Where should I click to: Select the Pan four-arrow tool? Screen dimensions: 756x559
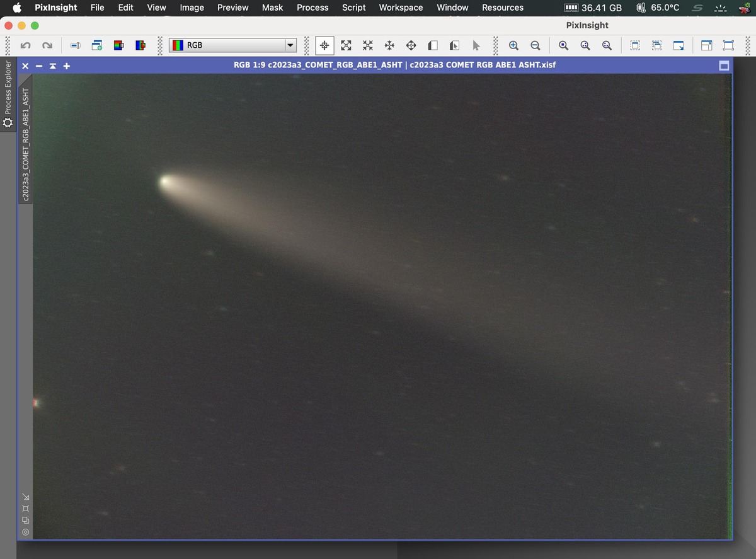[389, 45]
